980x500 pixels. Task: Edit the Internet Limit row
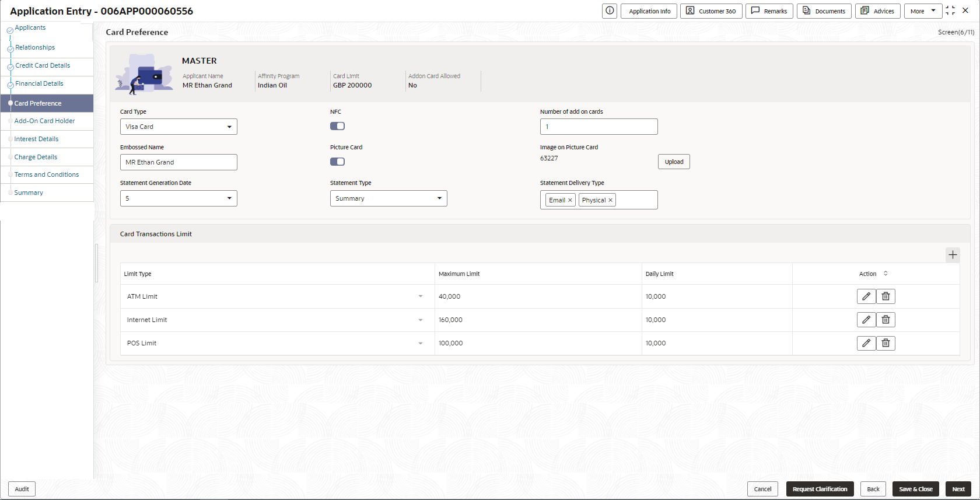[x=866, y=320]
